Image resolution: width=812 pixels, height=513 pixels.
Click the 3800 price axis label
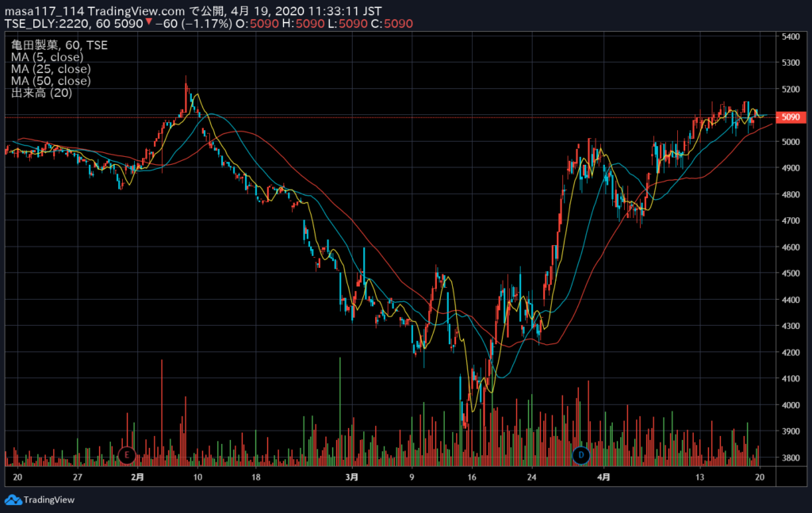(x=791, y=457)
